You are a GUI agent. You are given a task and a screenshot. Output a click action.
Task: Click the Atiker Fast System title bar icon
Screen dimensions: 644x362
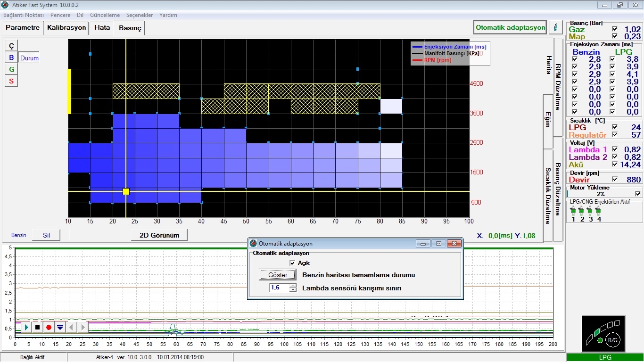pyautogui.click(x=5, y=5)
